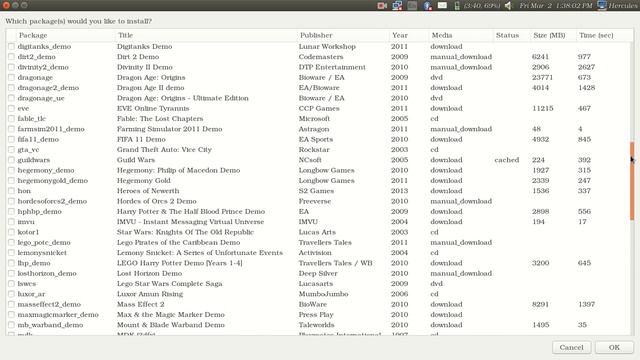Viewport: 640px width, 360px height.
Task: Click size value "23771" in dragonage row
Action: coord(542,78)
